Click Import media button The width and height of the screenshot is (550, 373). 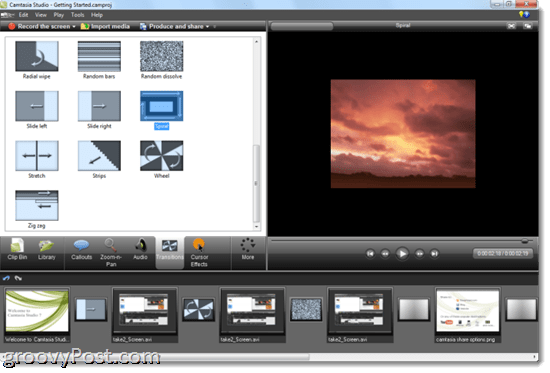click(x=105, y=26)
